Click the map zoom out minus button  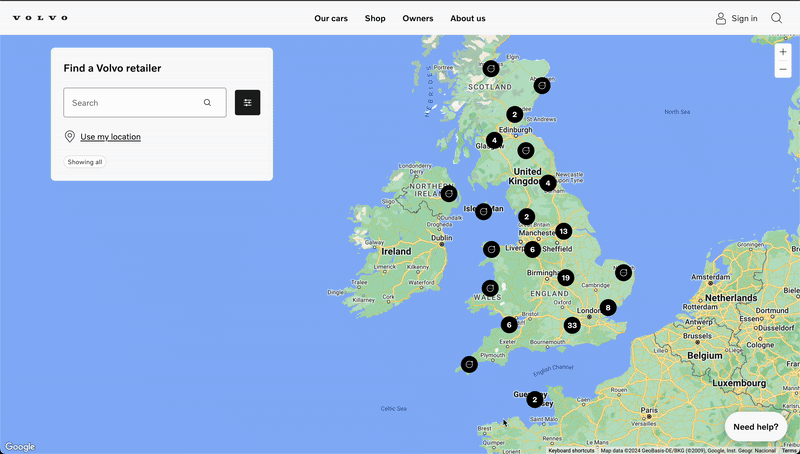(x=783, y=70)
